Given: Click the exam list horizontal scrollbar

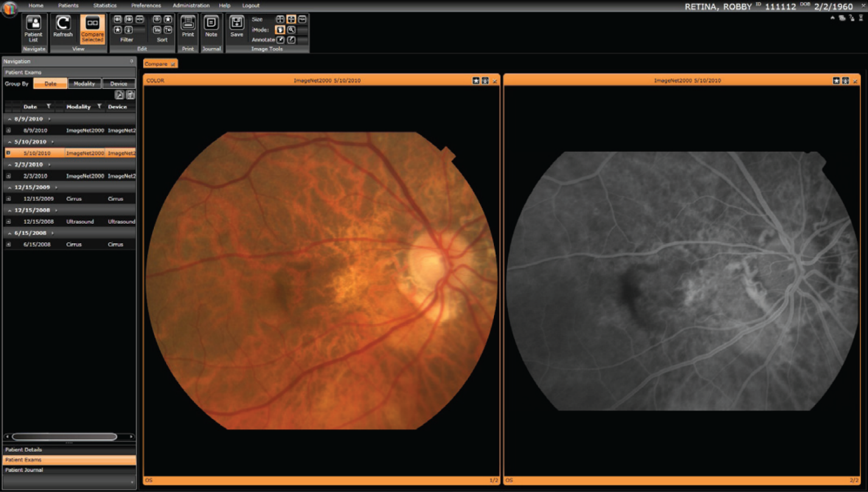Looking at the screenshot, I should pyautogui.click(x=64, y=437).
